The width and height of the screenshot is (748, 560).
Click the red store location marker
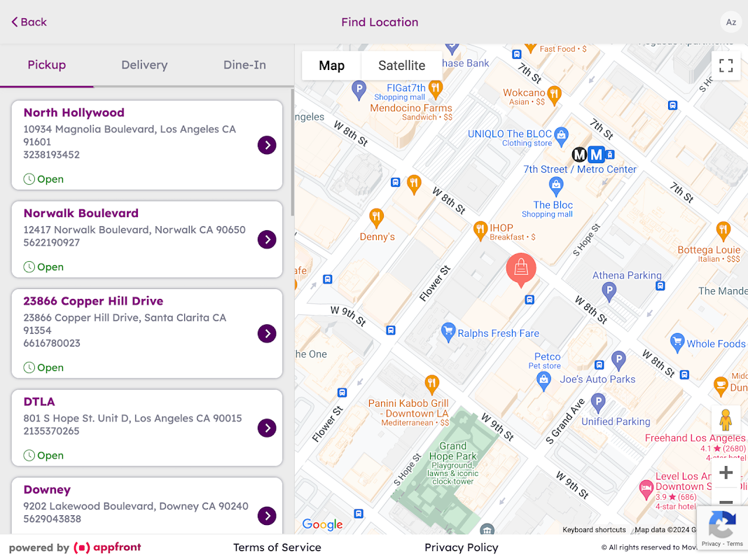pyautogui.click(x=521, y=269)
